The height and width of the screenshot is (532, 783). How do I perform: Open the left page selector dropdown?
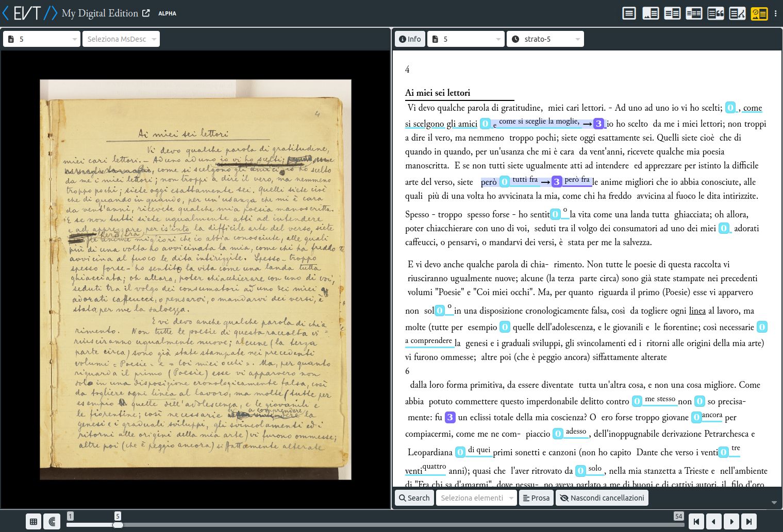coord(41,39)
